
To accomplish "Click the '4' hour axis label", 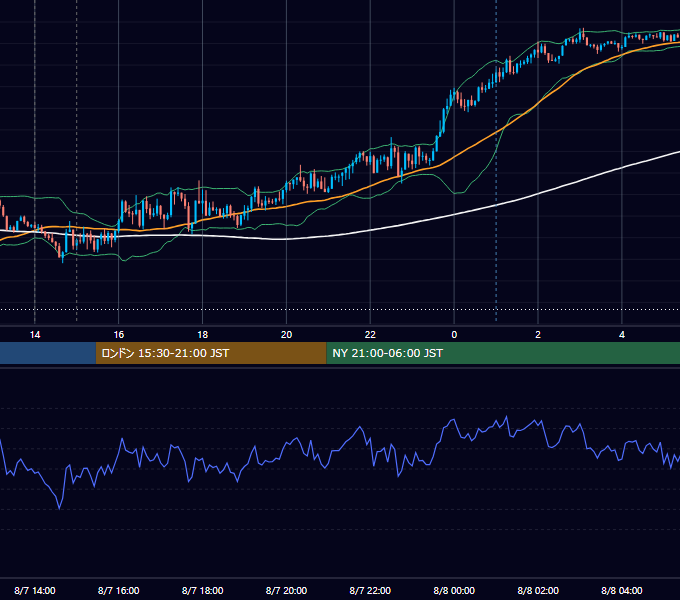I will click(622, 335).
